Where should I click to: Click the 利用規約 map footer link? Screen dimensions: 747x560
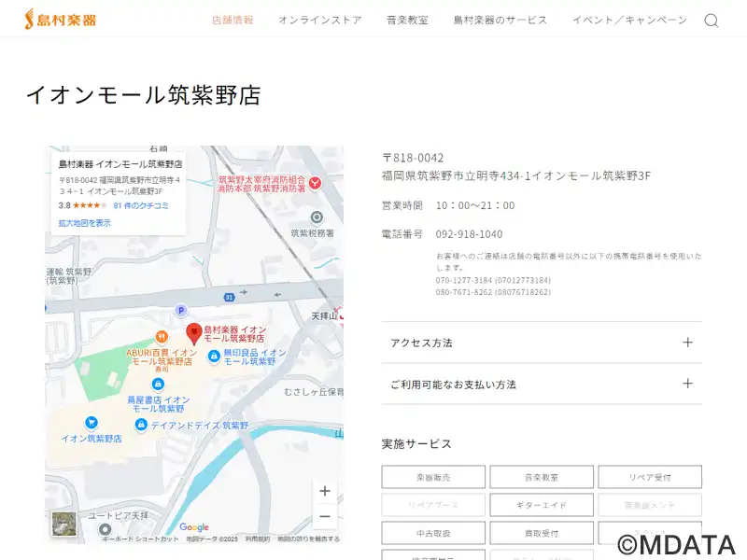click(258, 539)
